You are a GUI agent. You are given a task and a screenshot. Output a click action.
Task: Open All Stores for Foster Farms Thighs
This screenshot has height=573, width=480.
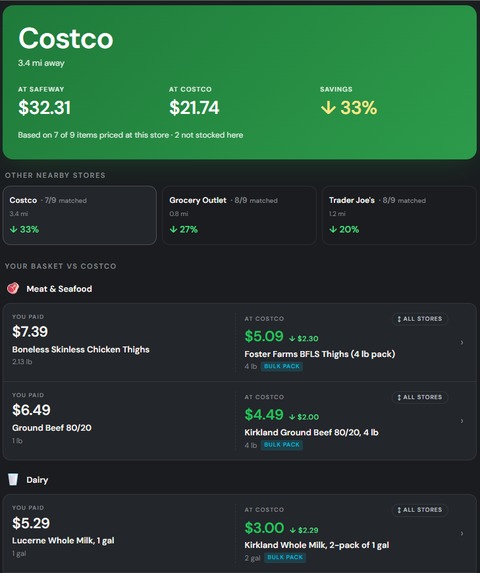(420, 319)
